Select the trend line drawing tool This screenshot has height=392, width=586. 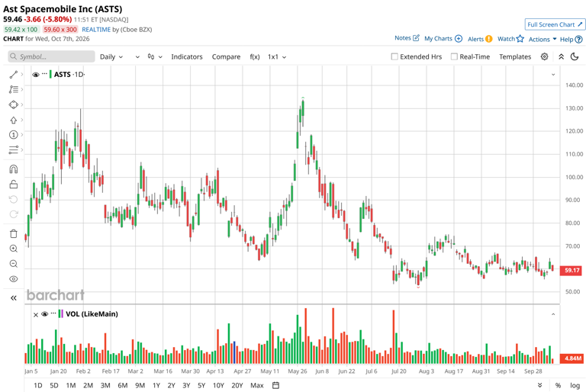[x=14, y=75]
